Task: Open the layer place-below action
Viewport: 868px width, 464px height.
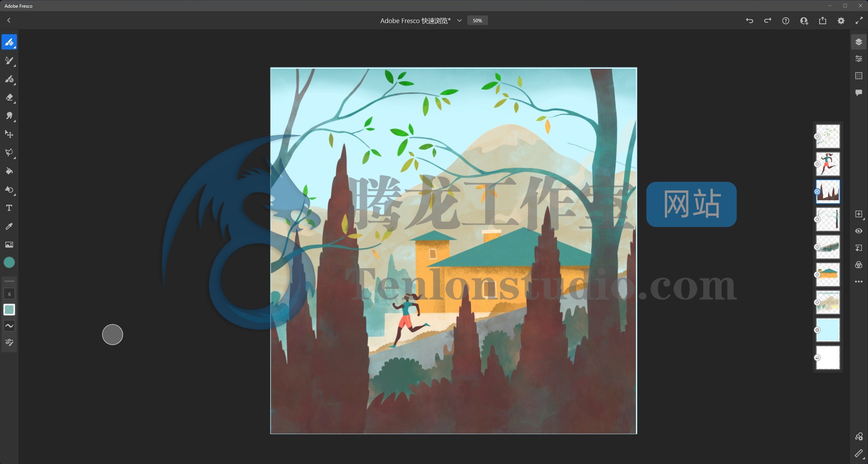Action: pos(859,248)
